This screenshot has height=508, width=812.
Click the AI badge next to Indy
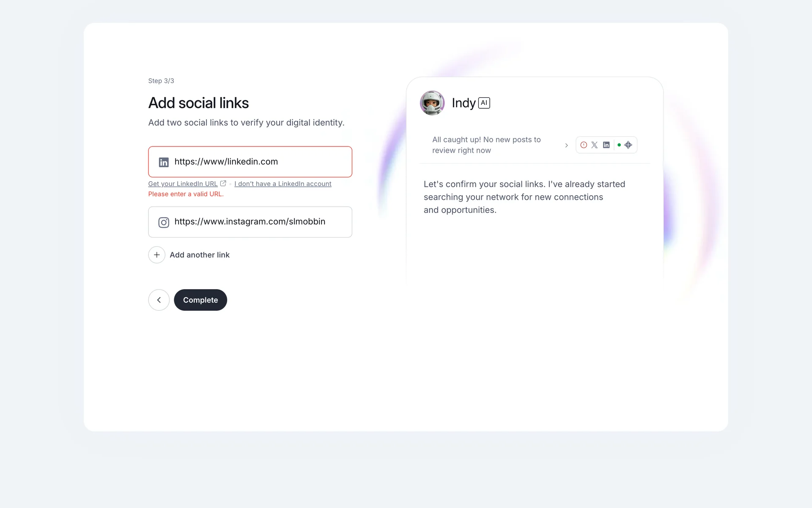pos(484,103)
